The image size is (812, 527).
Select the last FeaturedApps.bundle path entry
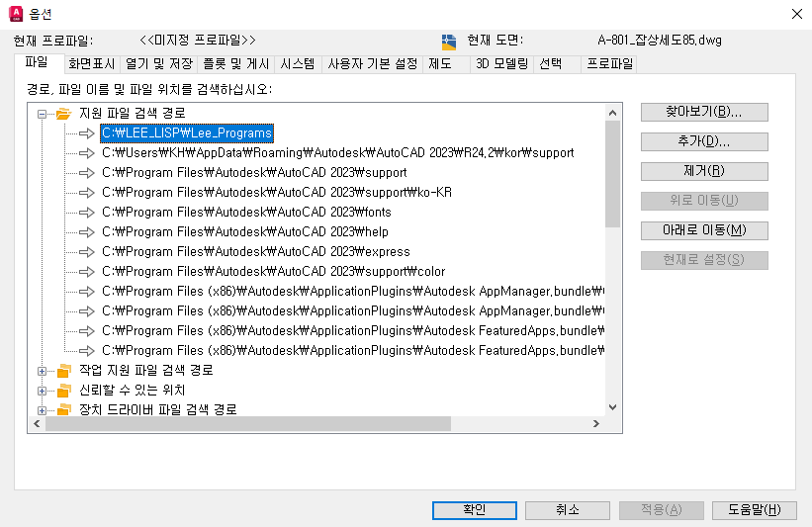click(x=353, y=351)
